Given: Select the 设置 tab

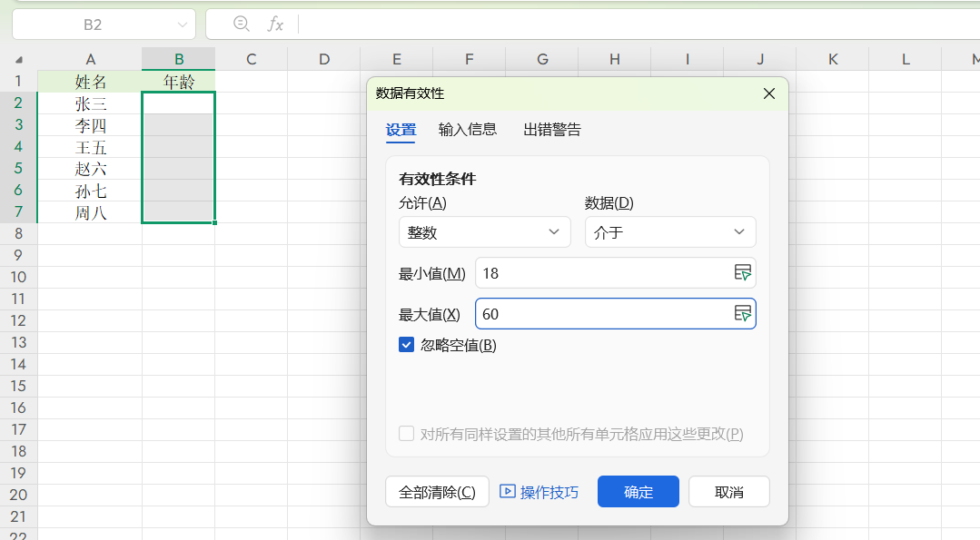Looking at the screenshot, I should click(401, 130).
